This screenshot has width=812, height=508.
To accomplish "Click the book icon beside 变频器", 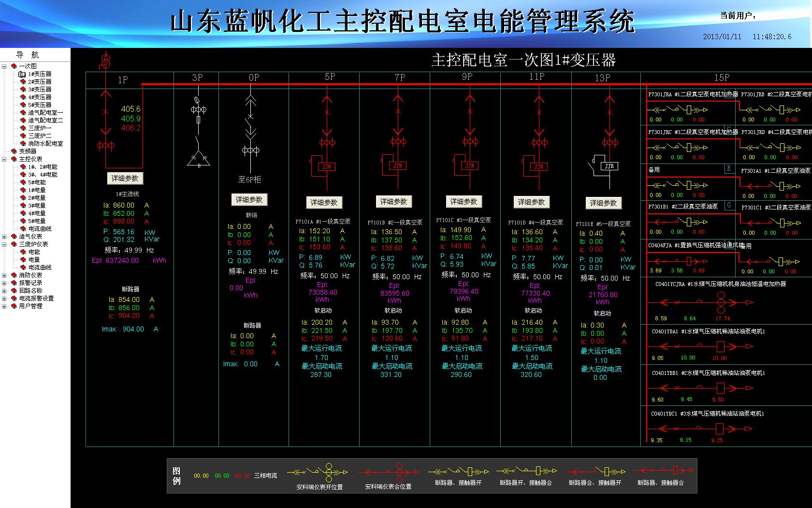I will (14, 151).
